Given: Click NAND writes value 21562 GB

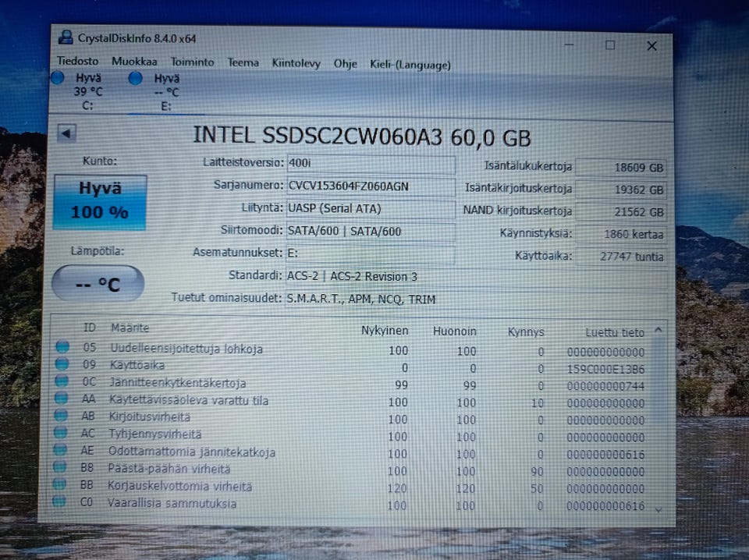Looking at the screenshot, I should coord(621,212).
